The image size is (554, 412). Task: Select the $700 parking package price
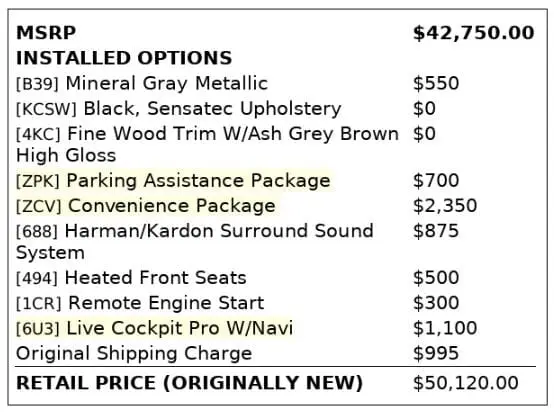point(436,181)
